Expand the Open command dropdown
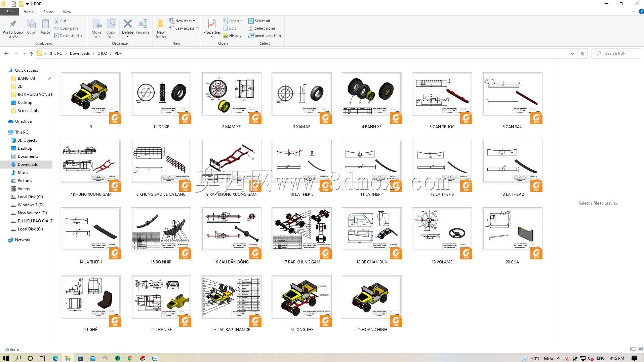The width and height of the screenshot is (644, 362). coord(241,21)
